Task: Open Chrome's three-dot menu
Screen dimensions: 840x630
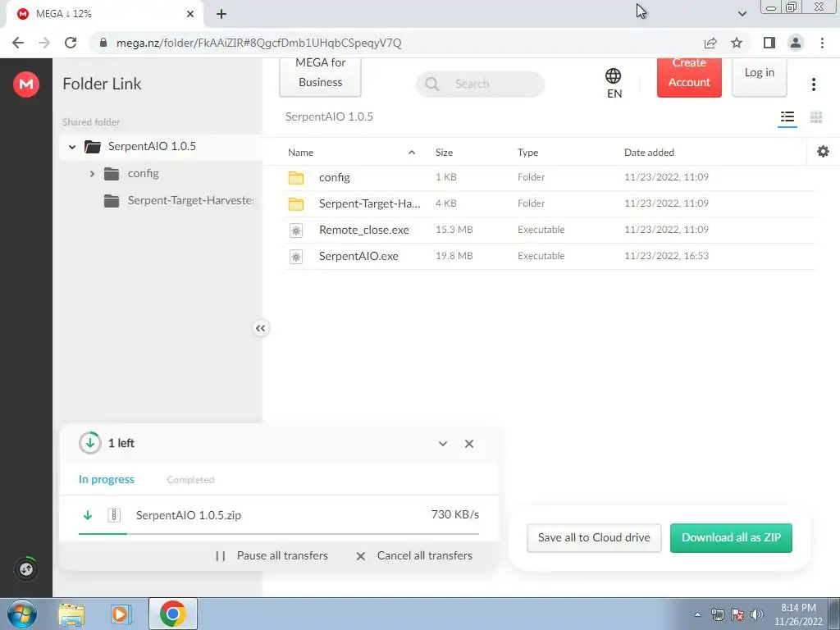Action: [822, 43]
